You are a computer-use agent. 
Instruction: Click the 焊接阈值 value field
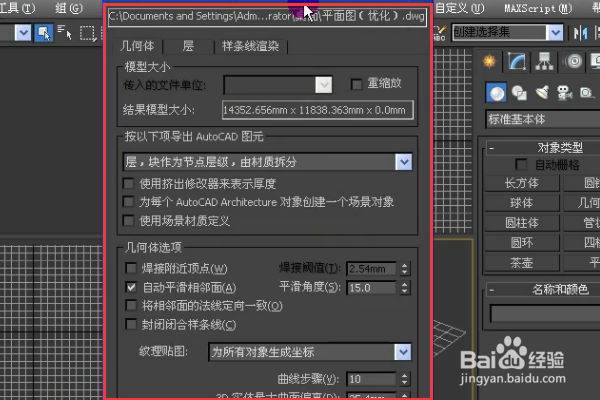[x=371, y=269]
